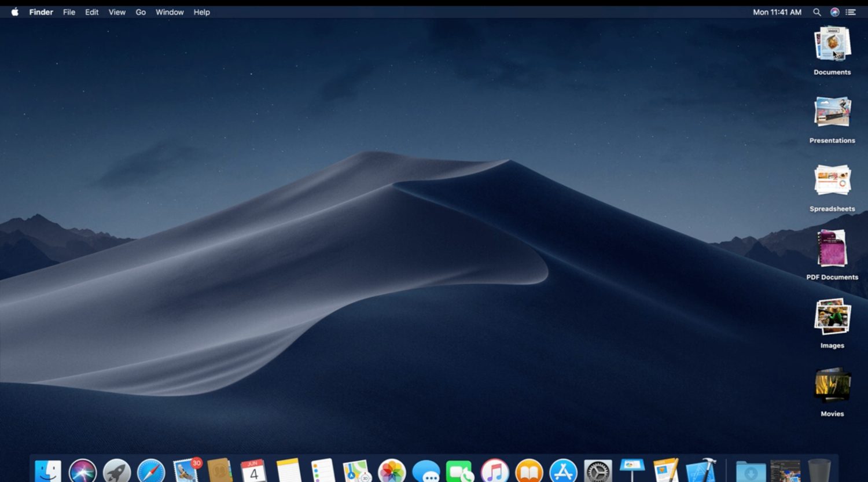Open the File menu
Viewport: 868px width, 482px height.
pos(69,12)
